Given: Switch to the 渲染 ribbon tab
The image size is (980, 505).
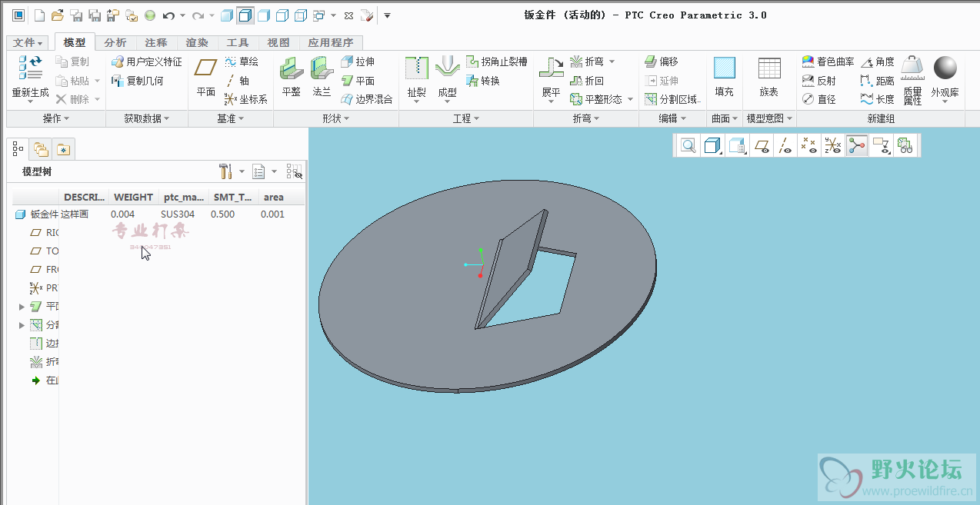Looking at the screenshot, I should pyautogui.click(x=197, y=42).
